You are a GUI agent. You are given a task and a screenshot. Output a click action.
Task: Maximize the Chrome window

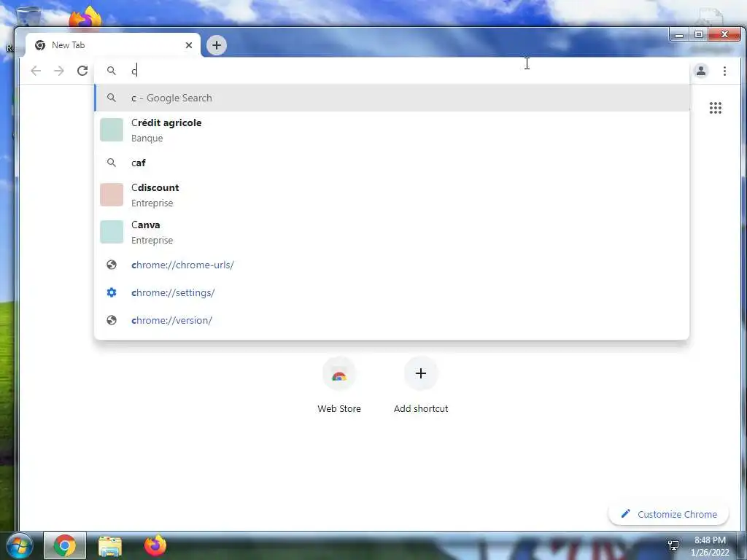coord(698,35)
